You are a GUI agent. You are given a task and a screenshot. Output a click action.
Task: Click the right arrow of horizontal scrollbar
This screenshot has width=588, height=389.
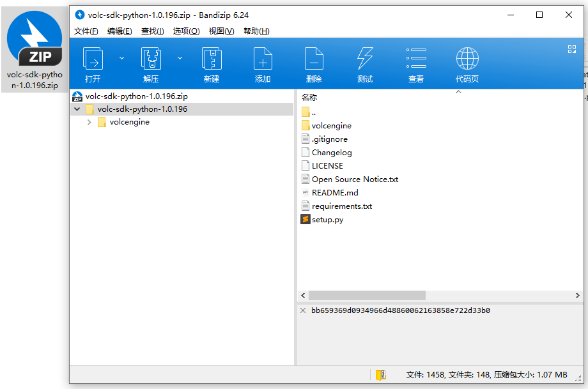[x=578, y=296]
